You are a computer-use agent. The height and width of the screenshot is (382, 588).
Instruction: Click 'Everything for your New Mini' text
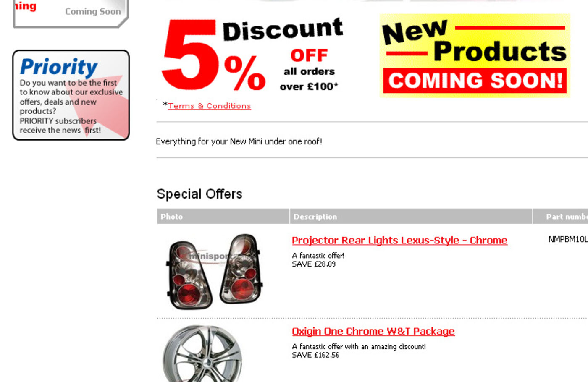(x=239, y=141)
